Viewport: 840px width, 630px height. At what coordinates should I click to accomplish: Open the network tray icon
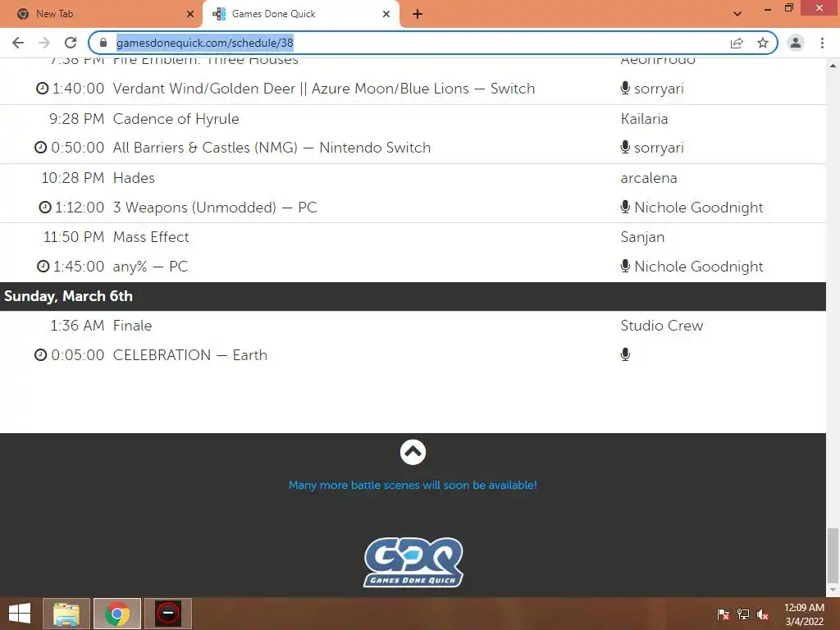click(743, 614)
